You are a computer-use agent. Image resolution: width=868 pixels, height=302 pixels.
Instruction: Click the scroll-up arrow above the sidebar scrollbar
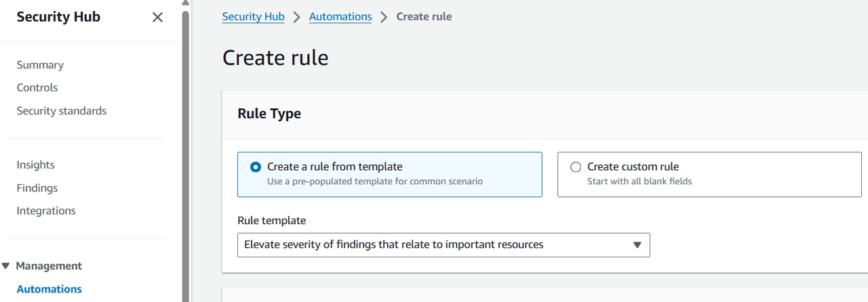[186, 3]
